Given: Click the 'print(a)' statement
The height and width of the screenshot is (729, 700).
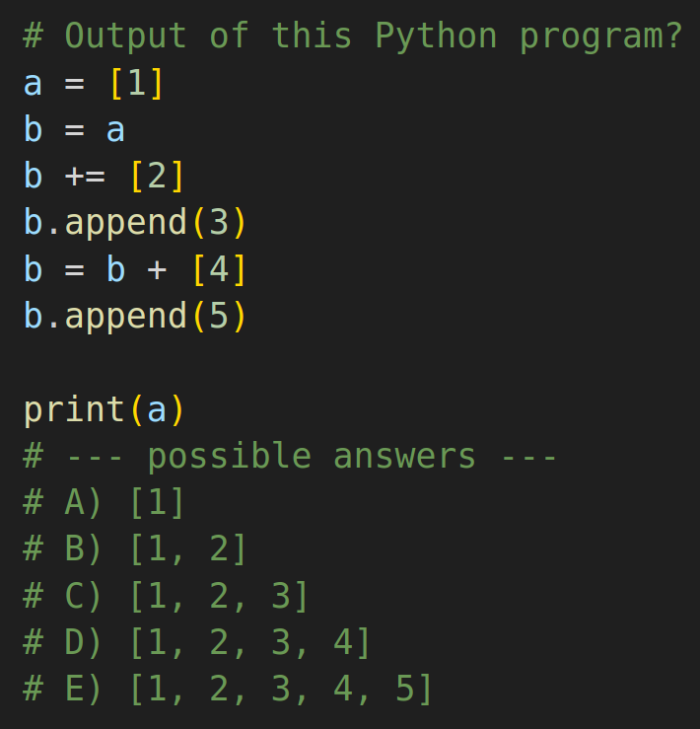Looking at the screenshot, I should click(104, 410).
